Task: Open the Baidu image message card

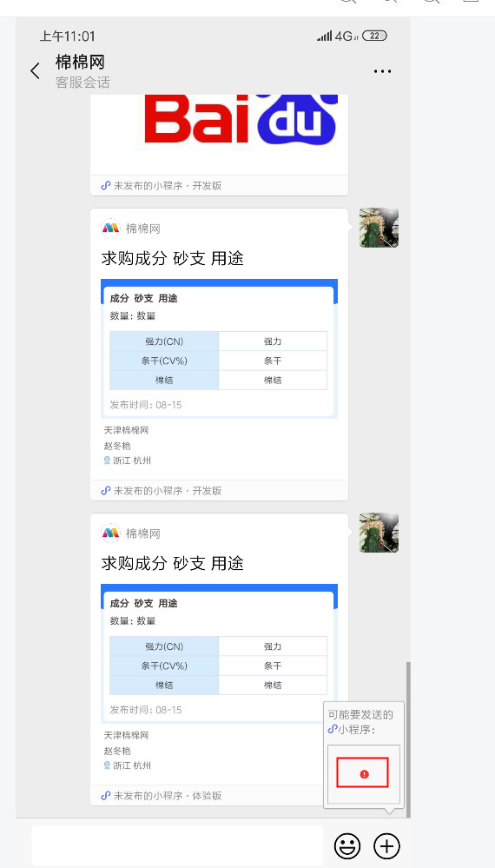Action: point(220,135)
